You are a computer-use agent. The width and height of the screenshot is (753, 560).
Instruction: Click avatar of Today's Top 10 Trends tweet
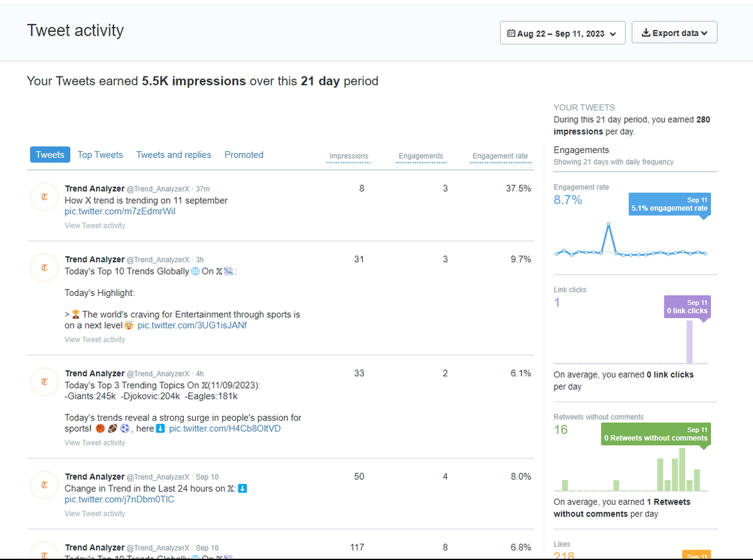[x=44, y=268]
